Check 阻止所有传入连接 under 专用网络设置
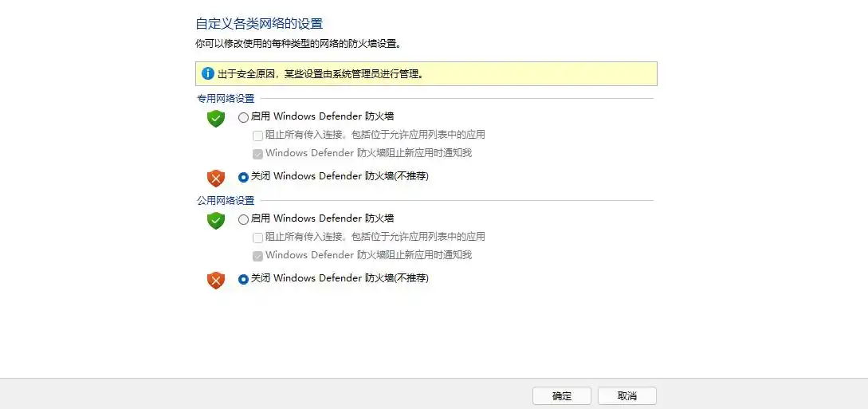 pos(258,136)
